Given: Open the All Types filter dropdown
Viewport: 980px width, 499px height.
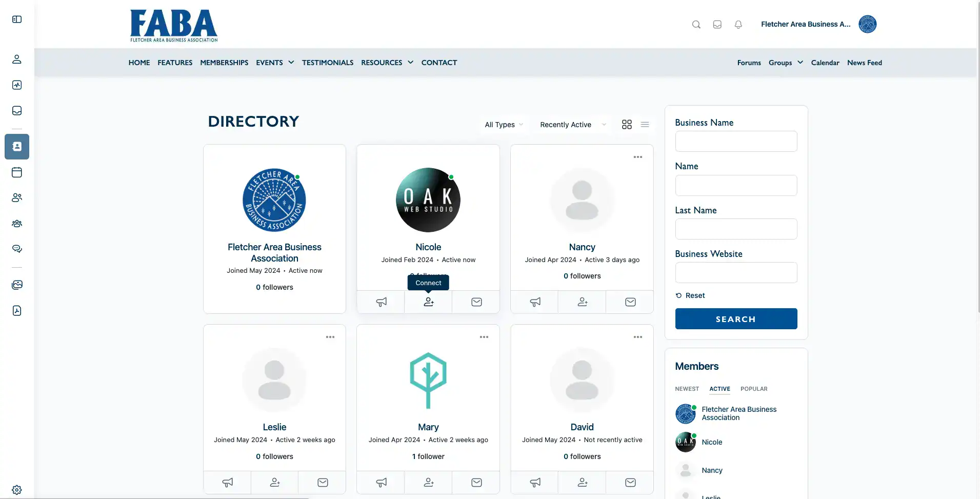Looking at the screenshot, I should pos(504,125).
